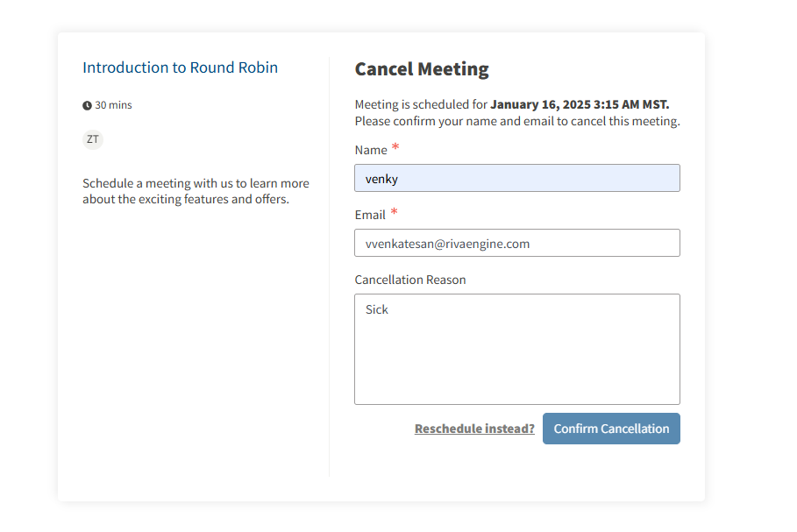Click the red asterisk next to Name

pyautogui.click(x=395, y=147)
